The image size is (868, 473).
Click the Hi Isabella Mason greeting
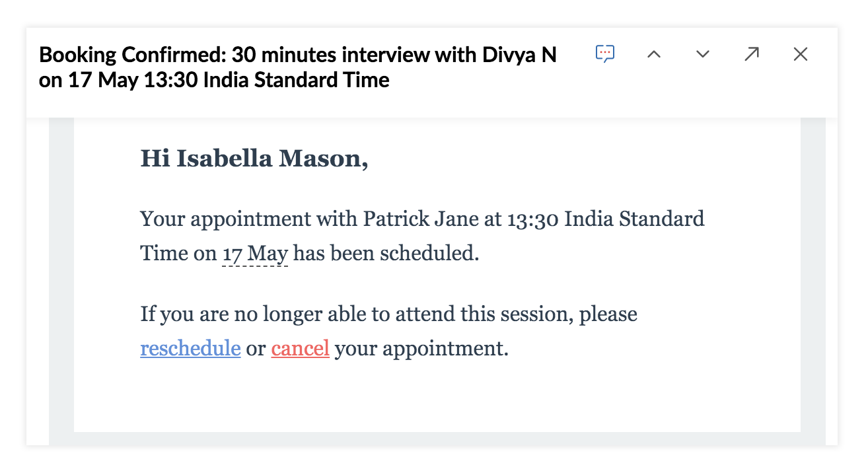pos(254,159)
